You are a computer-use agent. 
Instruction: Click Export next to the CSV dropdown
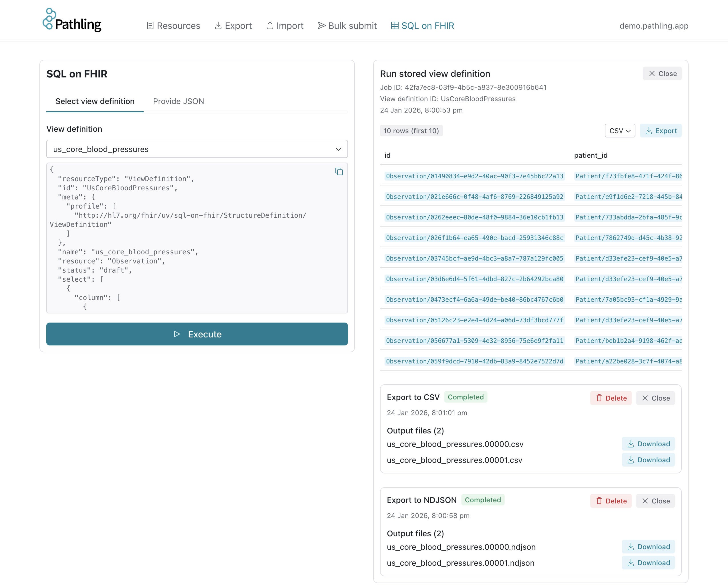tap(661, 131)
